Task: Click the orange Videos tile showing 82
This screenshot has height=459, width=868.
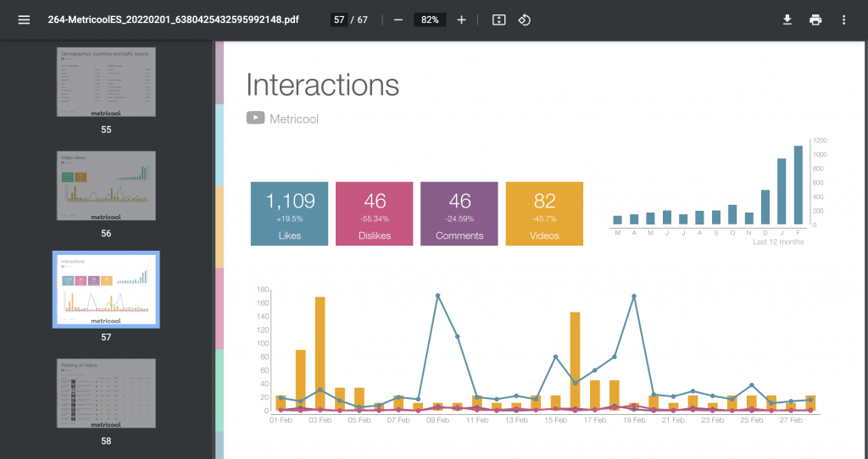Action: pyautogui.click(x=544, y=213)
